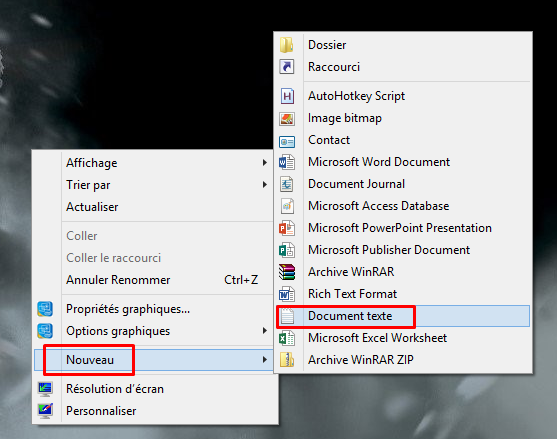The height and width of the screenshot is (439, 557).
Task: Click the Microsoft Word Document icon
Action: (x=287, y=162)
